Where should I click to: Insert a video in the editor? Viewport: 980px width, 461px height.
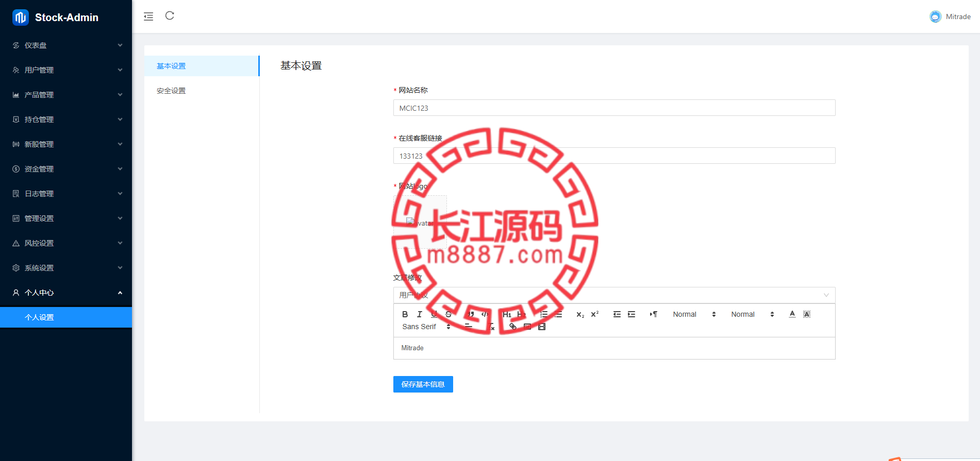click(542, 327)
